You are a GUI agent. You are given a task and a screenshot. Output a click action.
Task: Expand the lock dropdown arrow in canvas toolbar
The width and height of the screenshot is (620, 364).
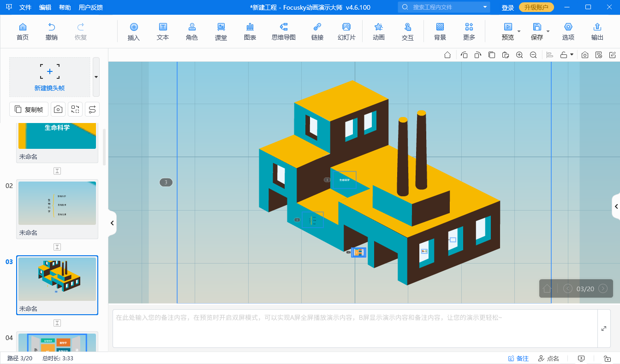pos(572,54)
